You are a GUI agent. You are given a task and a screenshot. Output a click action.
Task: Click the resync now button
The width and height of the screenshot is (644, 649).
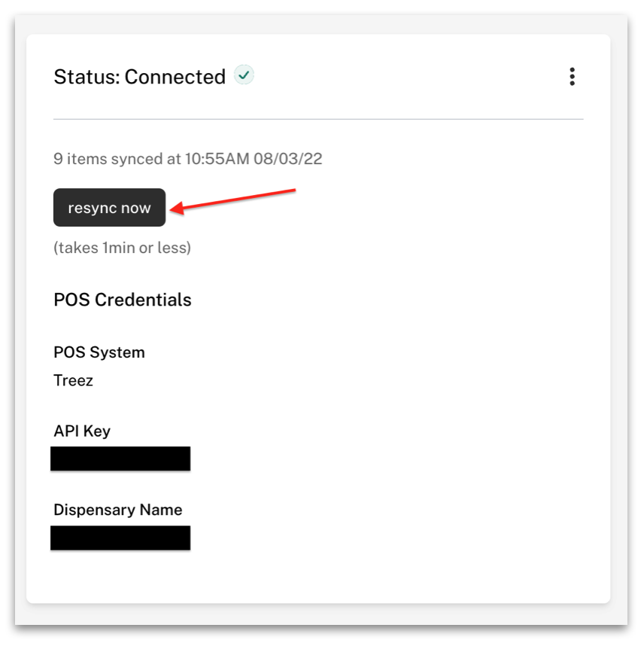tap(109, 207)
